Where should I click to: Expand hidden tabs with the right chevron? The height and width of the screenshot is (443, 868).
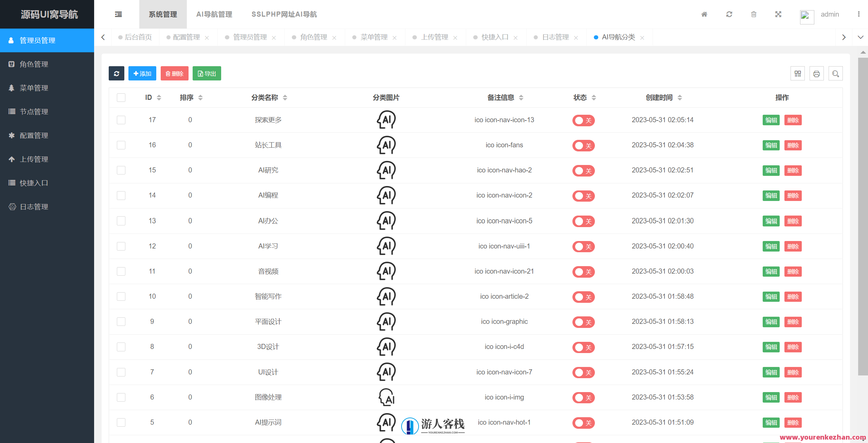click(x=844, y=37)
